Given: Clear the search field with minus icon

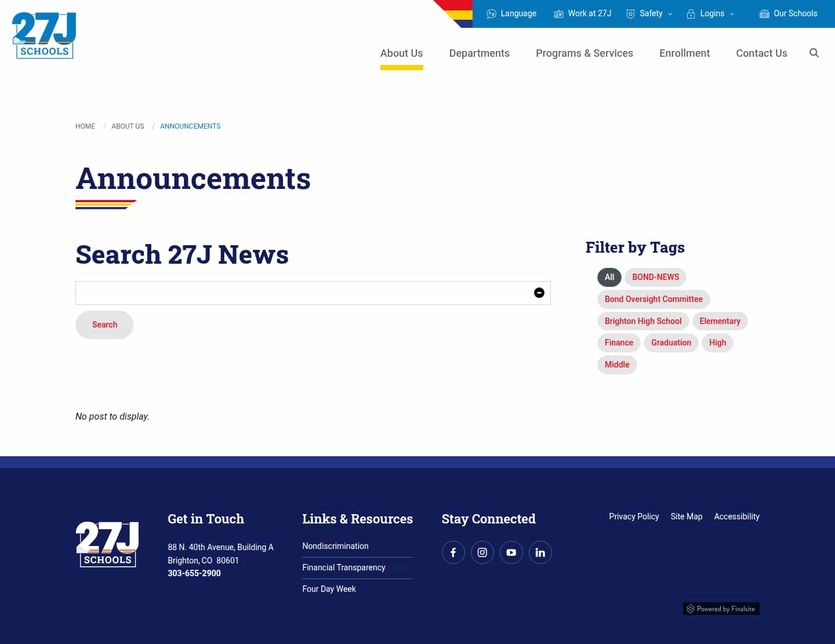Looking at the screenshot, I should pyautogui.click(x=539, y=293).
